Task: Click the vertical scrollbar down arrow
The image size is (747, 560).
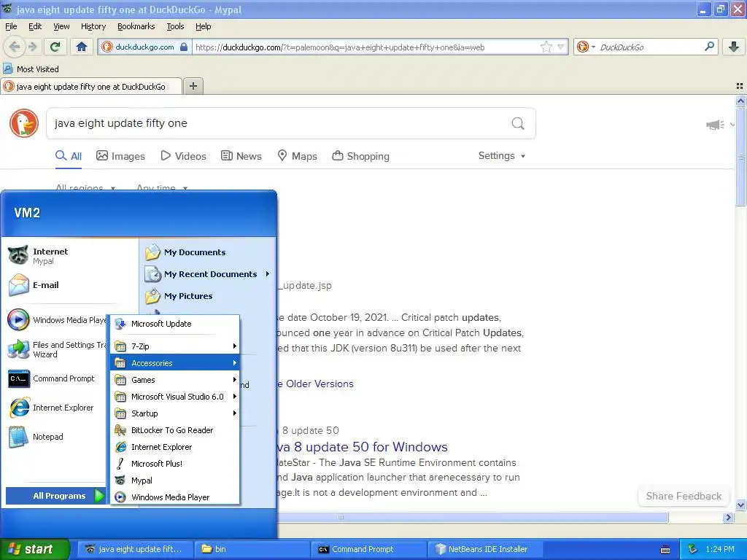Action: 740,505
